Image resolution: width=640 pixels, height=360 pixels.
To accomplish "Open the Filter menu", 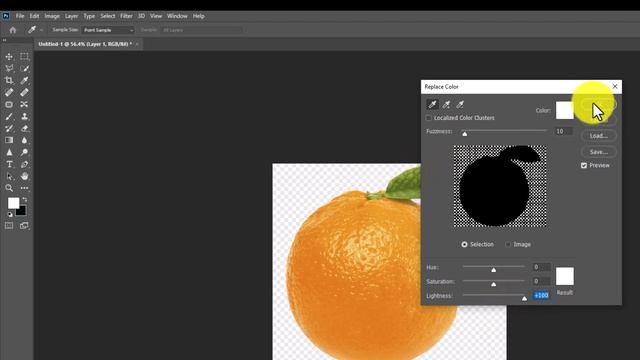I will point(126,16).
